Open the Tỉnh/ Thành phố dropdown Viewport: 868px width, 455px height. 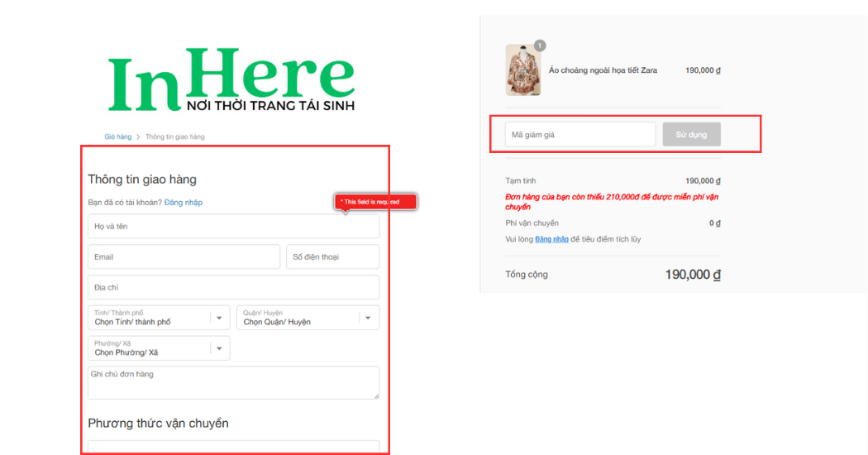pos(159,318)
